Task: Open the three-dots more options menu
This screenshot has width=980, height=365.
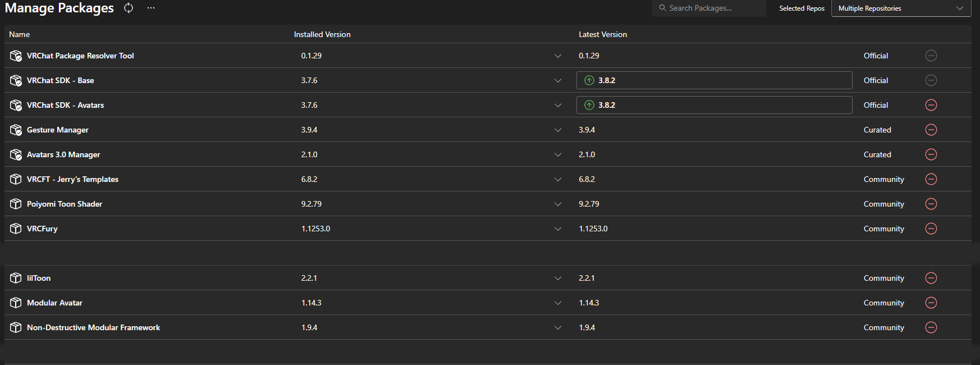Action: click(x=150, y=8)
